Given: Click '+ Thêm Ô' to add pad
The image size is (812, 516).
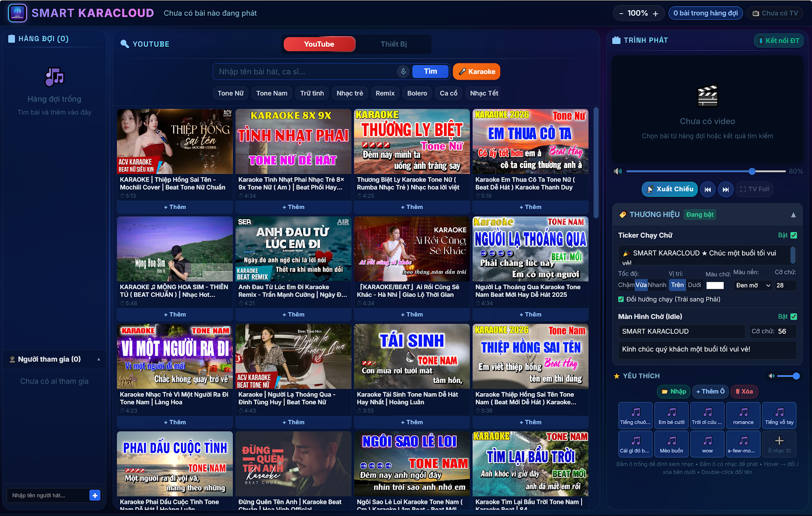Looking at the screenshot, I should (x=710, y=391).
